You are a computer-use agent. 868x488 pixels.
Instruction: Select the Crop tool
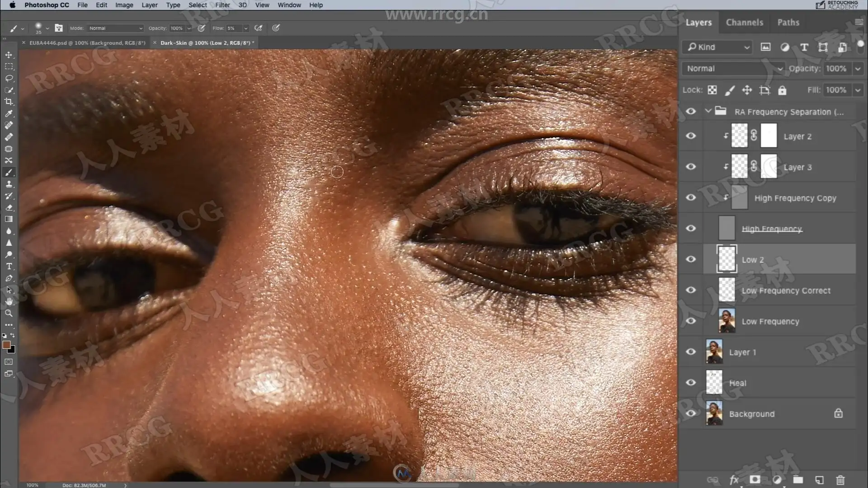9,102
